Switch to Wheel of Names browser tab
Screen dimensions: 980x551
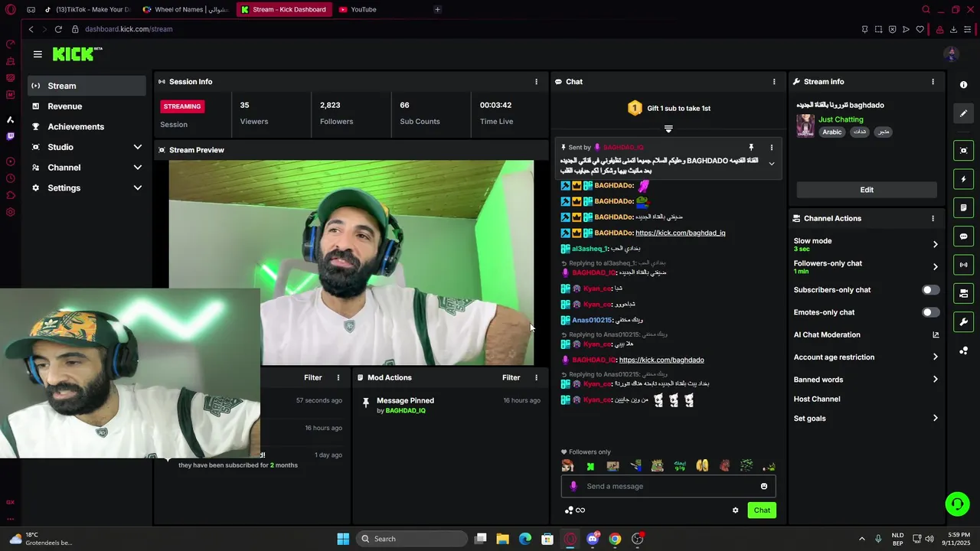(186, 9)
